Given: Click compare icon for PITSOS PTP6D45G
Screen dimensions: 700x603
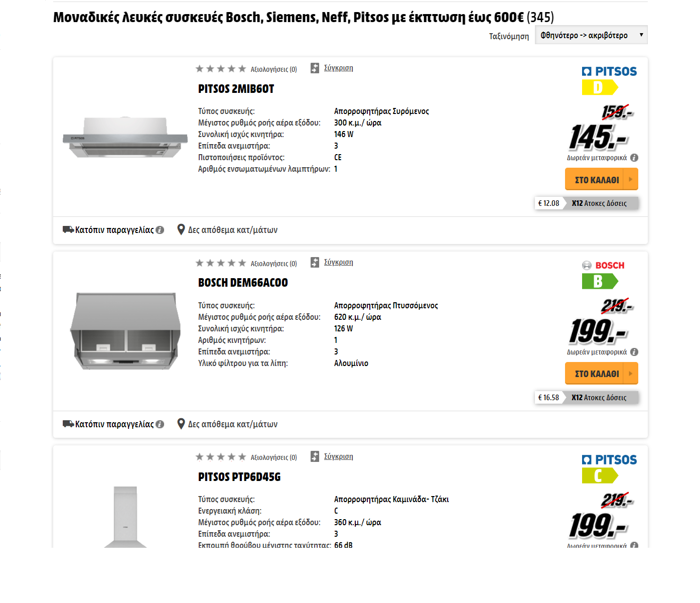Looking at the screenshot, I should (315, 456).
